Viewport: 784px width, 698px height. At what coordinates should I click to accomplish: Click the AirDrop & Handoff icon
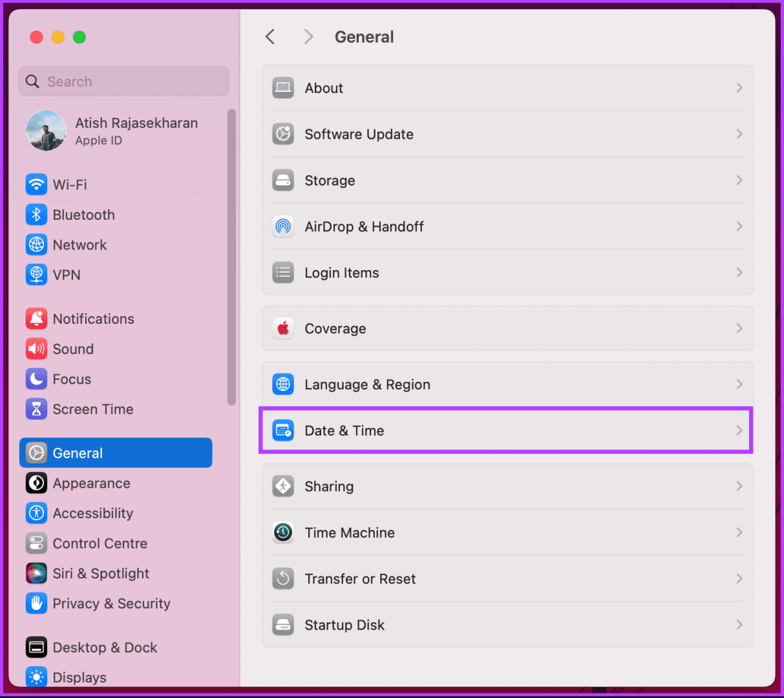pyautogui.click(x=283, y=227)
